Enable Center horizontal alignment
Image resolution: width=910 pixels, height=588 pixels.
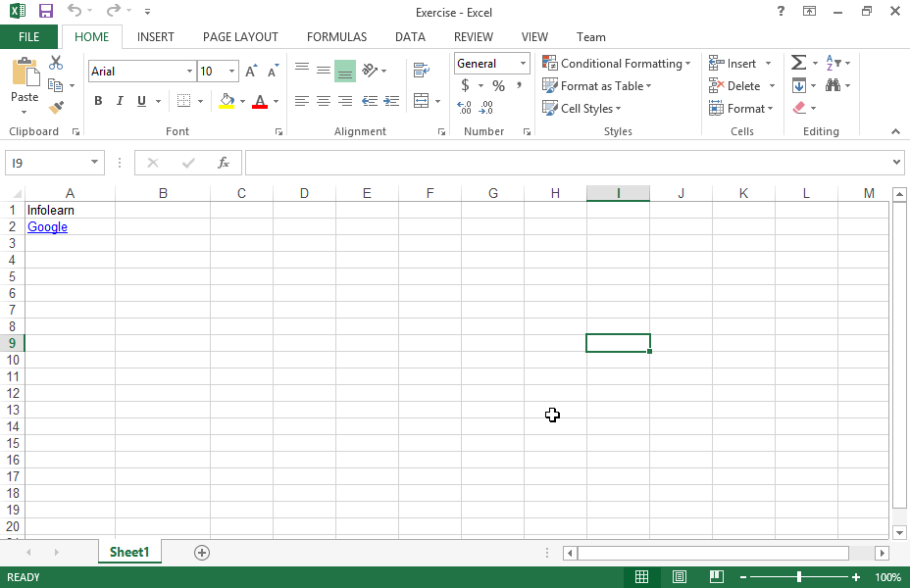tap(324, 101)
